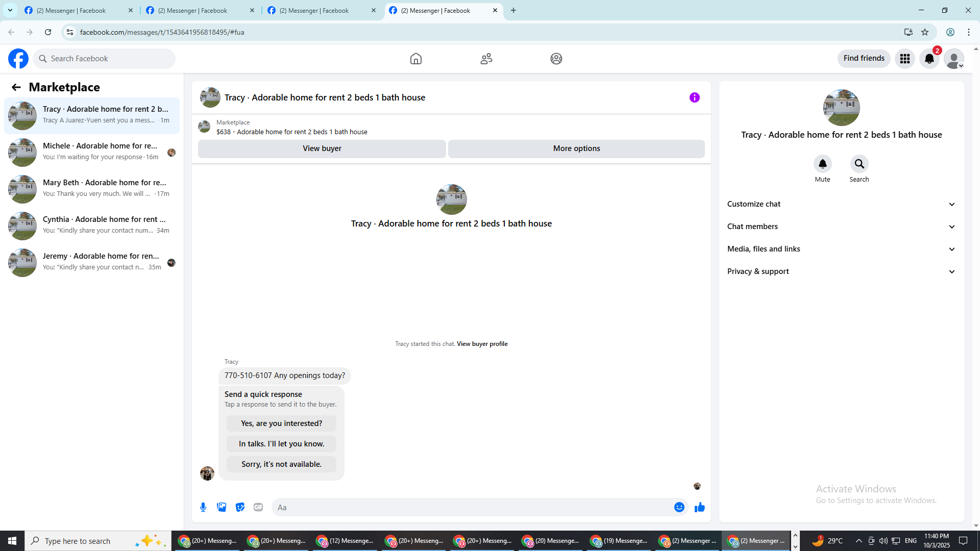The height and width of the screenshot is (551, 980).
Task: Open the volume control in system tray
Action: 883,541
